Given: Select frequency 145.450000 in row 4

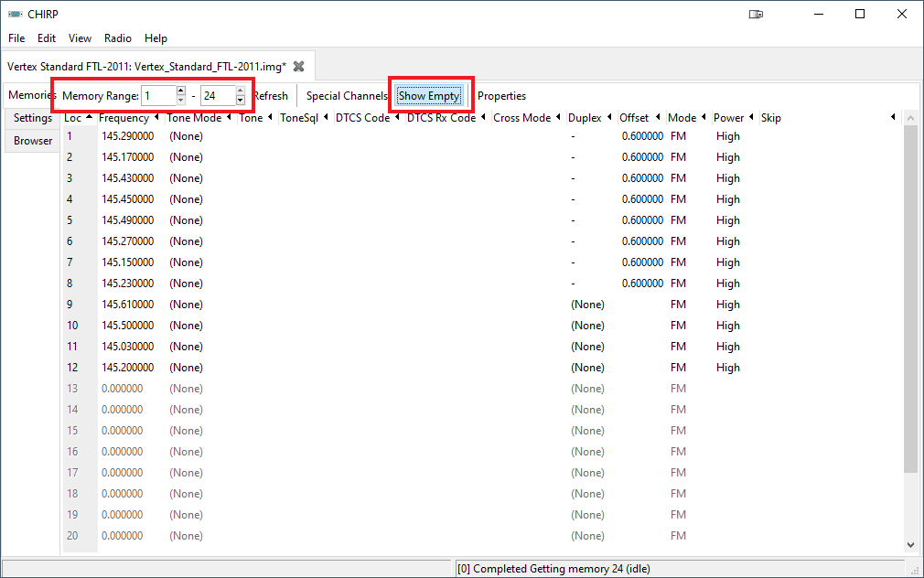Looking at the screenshot, I should coord(128,199).
